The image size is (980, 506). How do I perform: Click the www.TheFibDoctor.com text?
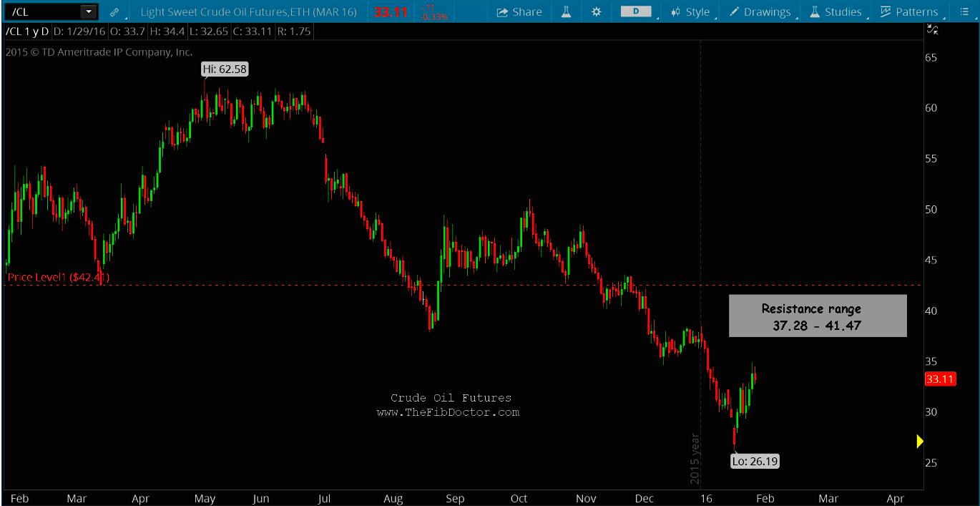[448, 412]
